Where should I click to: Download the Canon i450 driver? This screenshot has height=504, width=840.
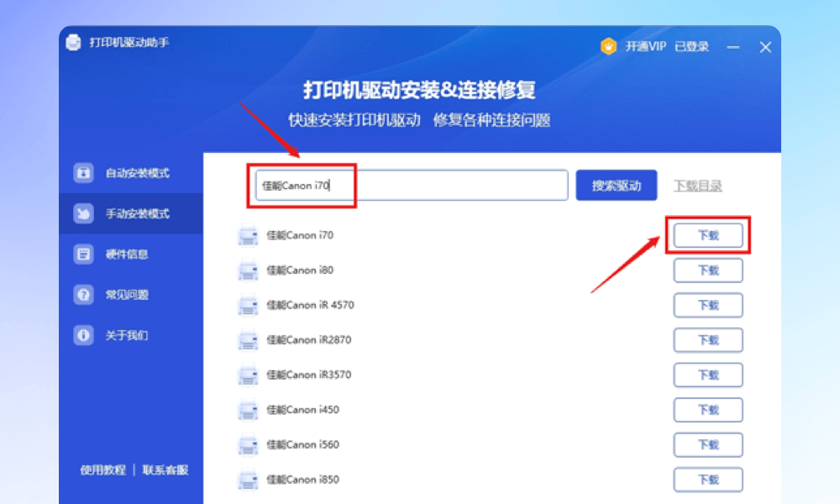(x=708, y=410)
